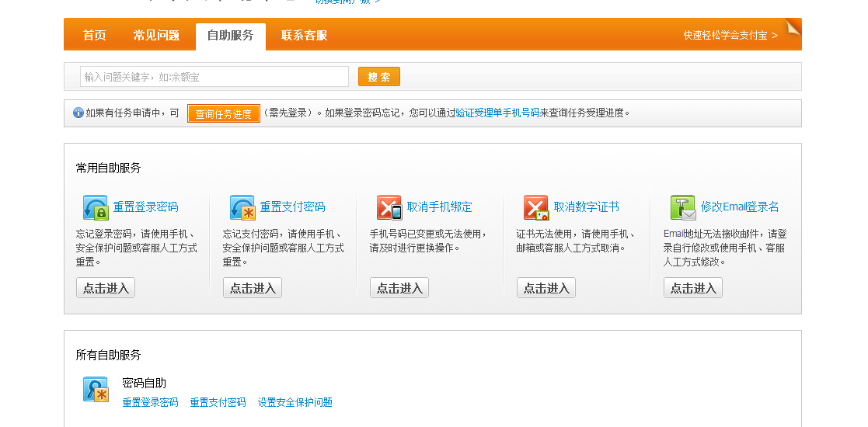Viewport: 868px width, 427px height.
Task: Click the 重置支付密码 asterisk icon
Action: (242, 208)
